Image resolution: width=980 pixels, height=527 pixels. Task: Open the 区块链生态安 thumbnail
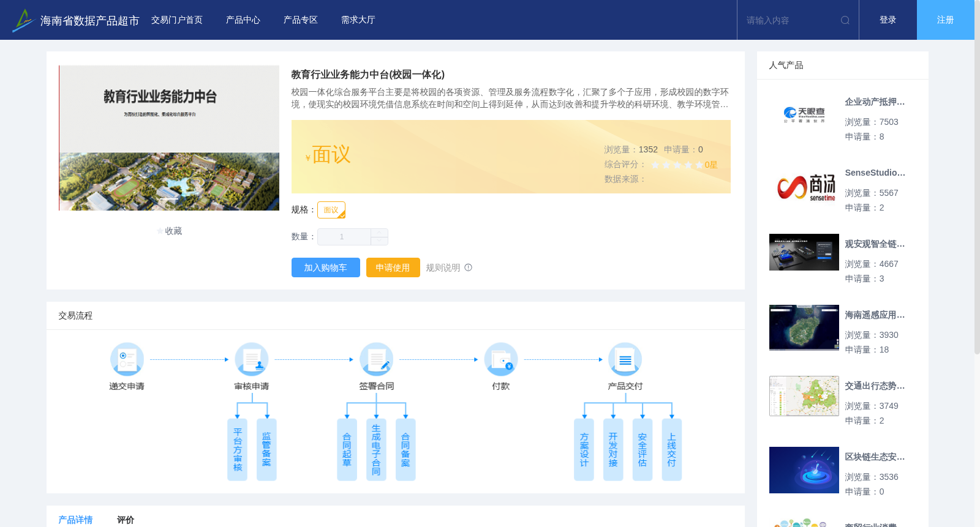[x=804, y=470]
